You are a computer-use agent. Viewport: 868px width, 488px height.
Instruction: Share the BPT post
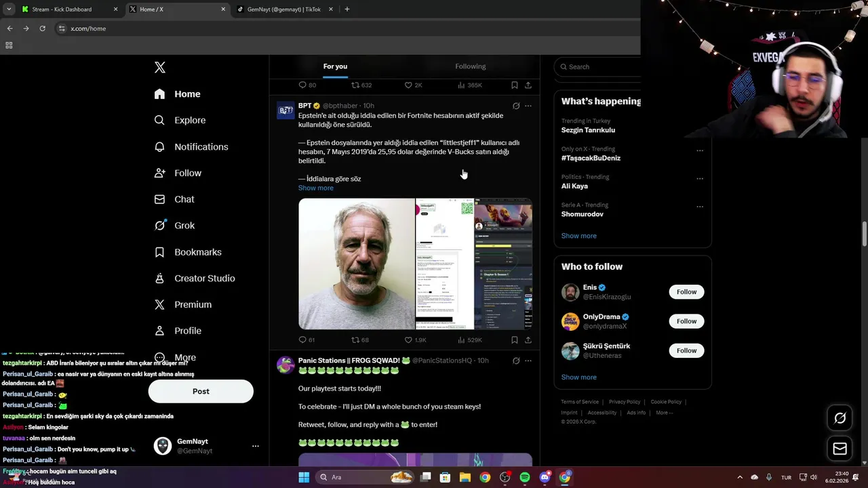pos(528,340)
